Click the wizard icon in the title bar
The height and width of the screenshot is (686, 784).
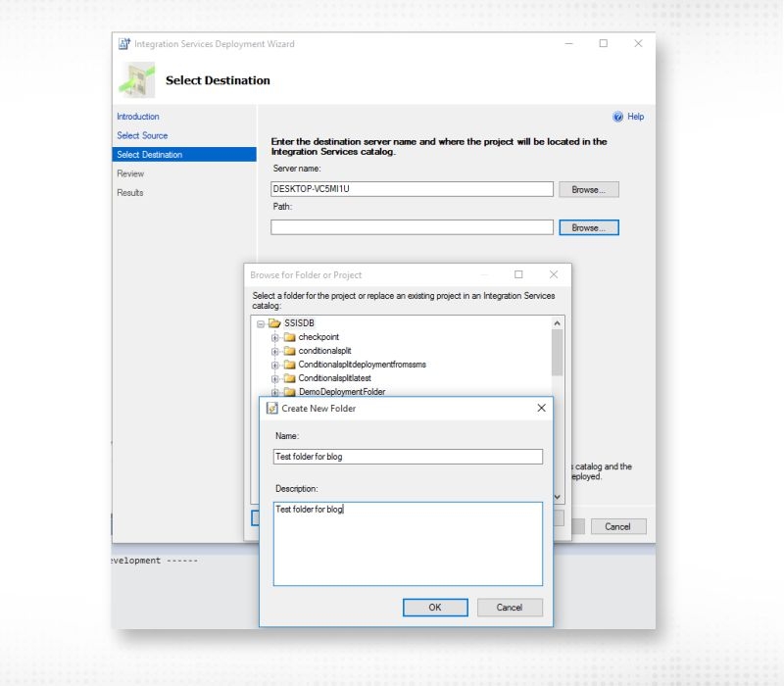124,43
